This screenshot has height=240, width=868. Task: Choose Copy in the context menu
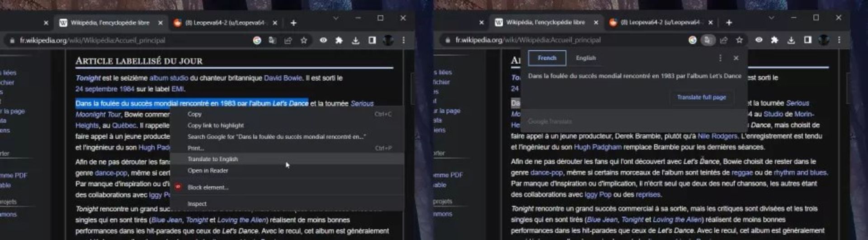pyautogui.click(x=287, y=114)
